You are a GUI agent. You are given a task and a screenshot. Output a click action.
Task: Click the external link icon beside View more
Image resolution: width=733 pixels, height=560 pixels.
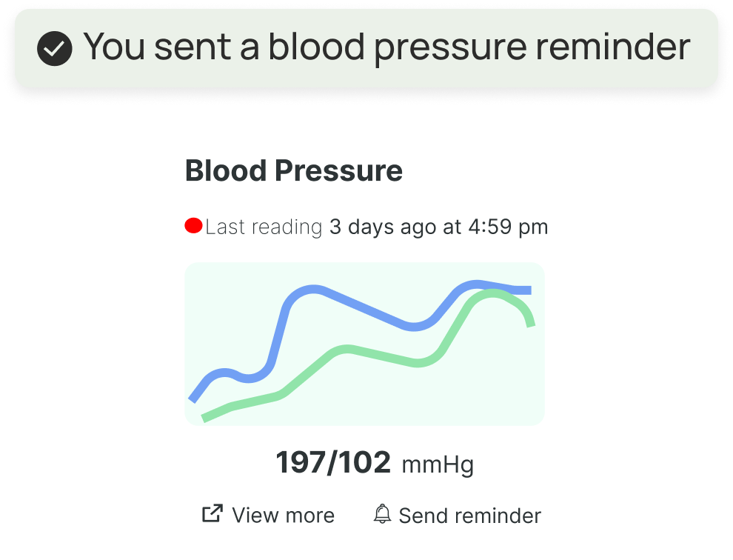tap(212, 513)
